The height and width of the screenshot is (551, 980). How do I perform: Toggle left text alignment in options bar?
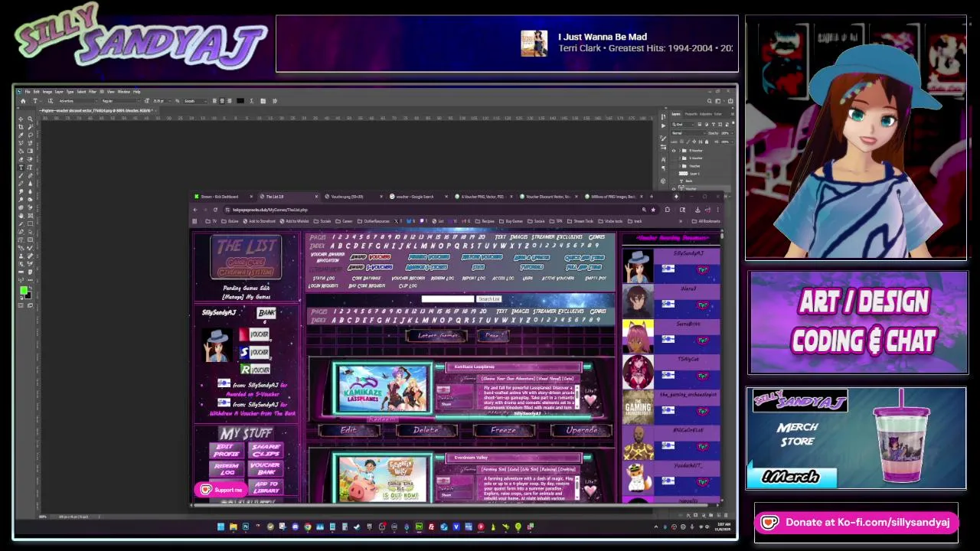[214, 101]
